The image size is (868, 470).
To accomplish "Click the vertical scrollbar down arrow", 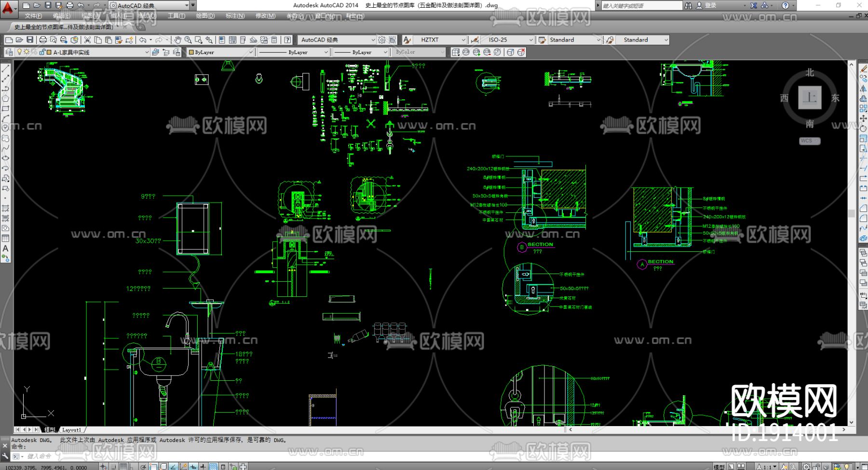I will pos(851,422).
